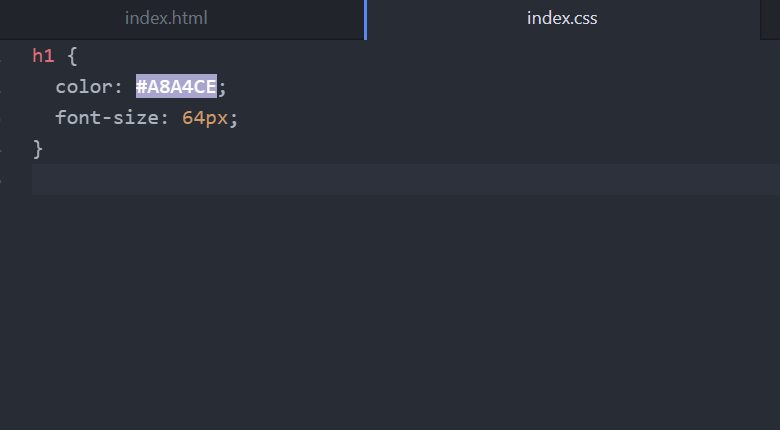780x430 pixels.
Task: Click the gutter beside the closing brace line
Action: [10, 149]
